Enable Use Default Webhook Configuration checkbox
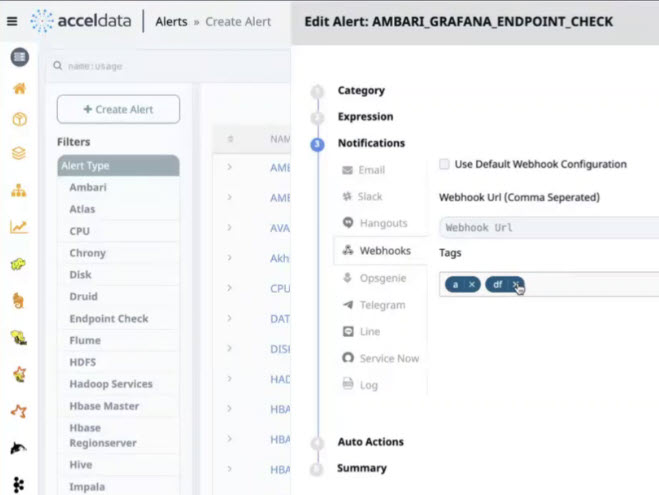Image resolution: width=659 pixels, height=495 pixels. tap(444, 164)
